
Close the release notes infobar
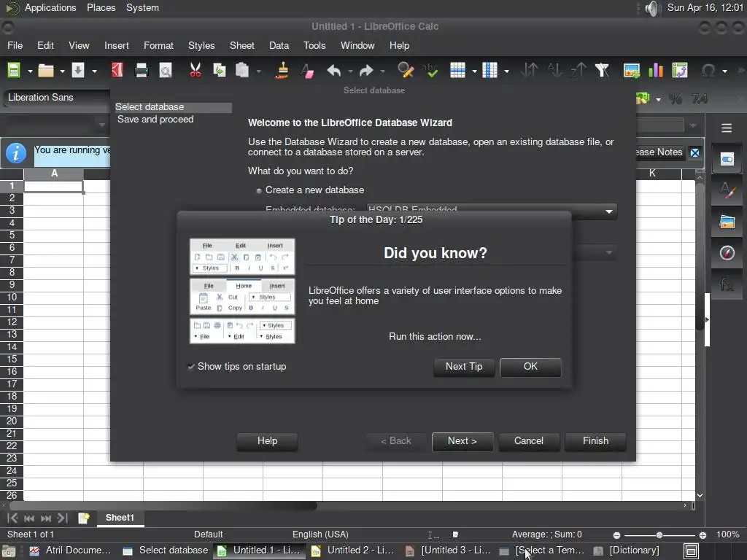pyautogui.click(x=695, y=153)
